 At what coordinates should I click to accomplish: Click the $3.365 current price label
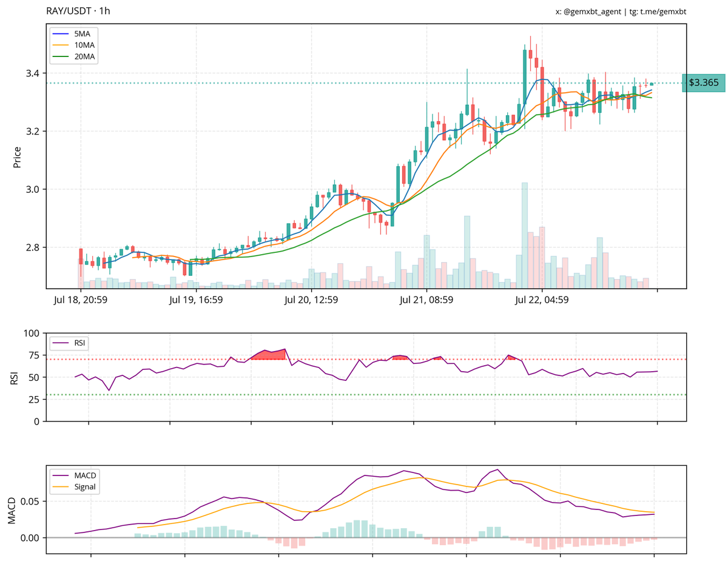pos(704,82)
